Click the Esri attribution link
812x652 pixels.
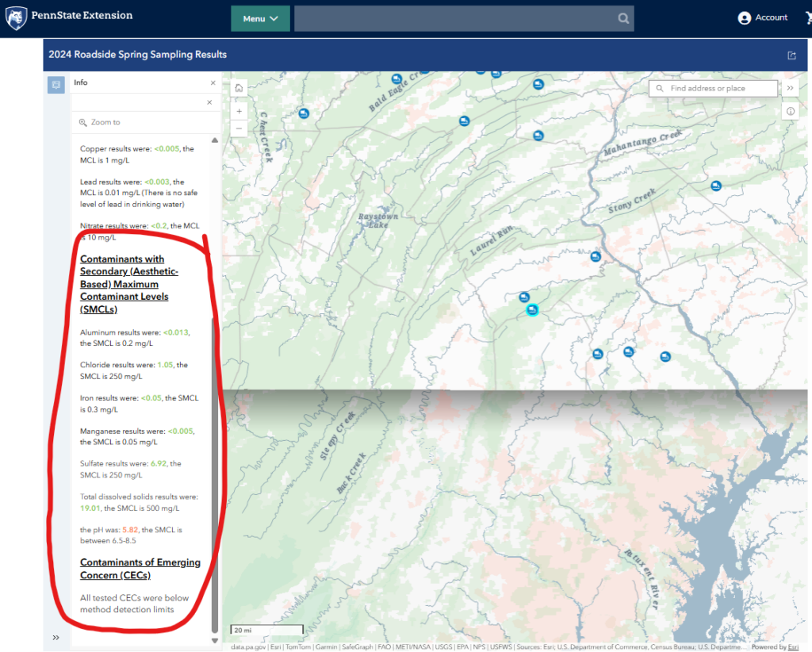pos(793,646)
